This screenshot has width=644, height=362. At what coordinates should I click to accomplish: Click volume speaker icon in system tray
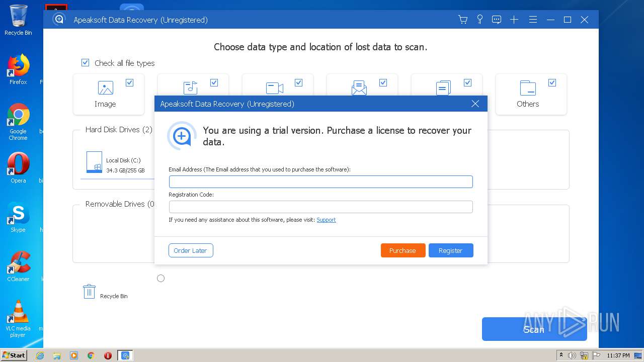[x=572, y=355]
